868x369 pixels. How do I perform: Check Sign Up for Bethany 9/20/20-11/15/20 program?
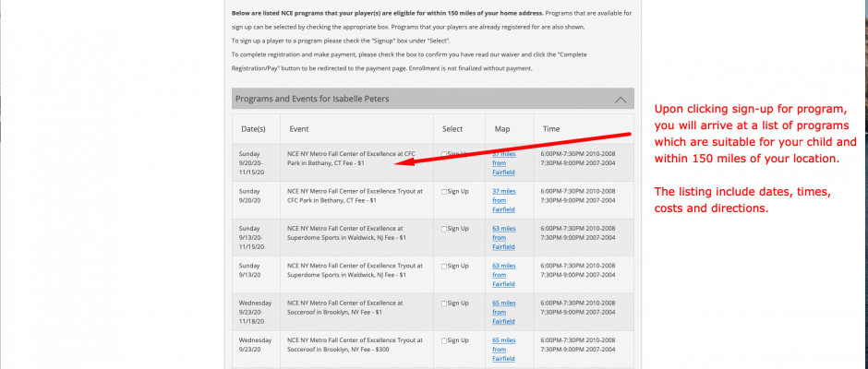coord(444,154)
